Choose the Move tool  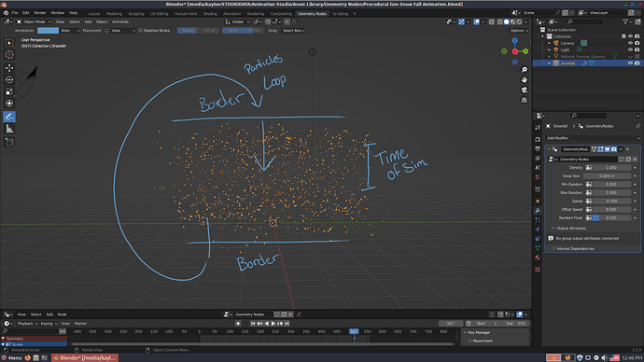(9, 68)
